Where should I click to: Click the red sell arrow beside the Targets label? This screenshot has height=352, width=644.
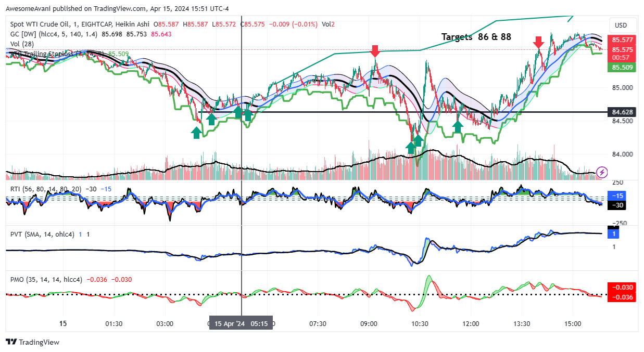(539, 42)
